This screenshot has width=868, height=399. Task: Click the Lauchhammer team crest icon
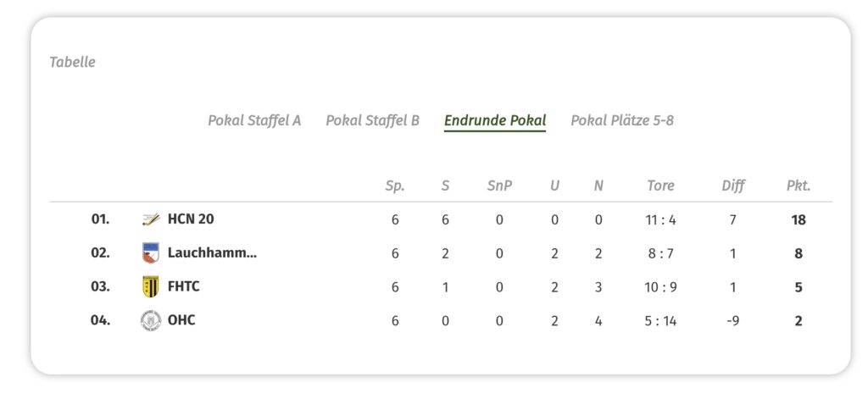151,252
